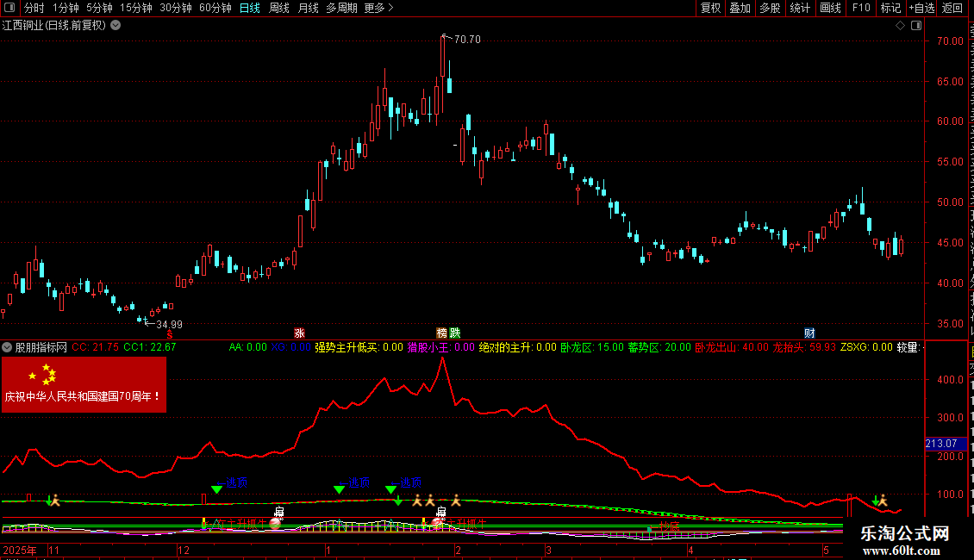Toggle the side panel icon at chart top-right

click(916, 26)
